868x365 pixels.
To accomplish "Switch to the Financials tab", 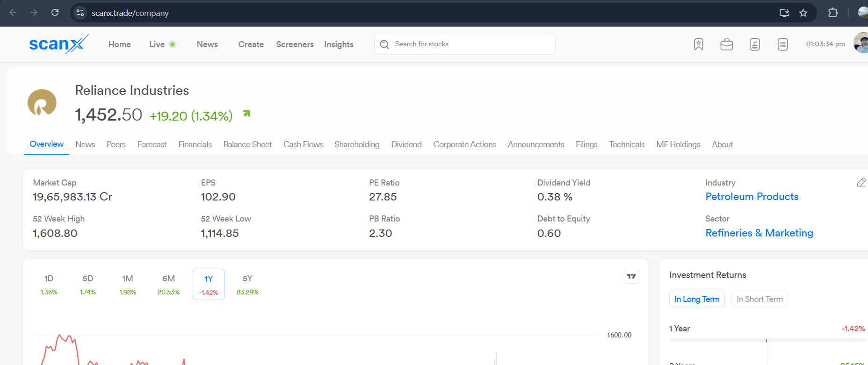I will click(195, 144).
